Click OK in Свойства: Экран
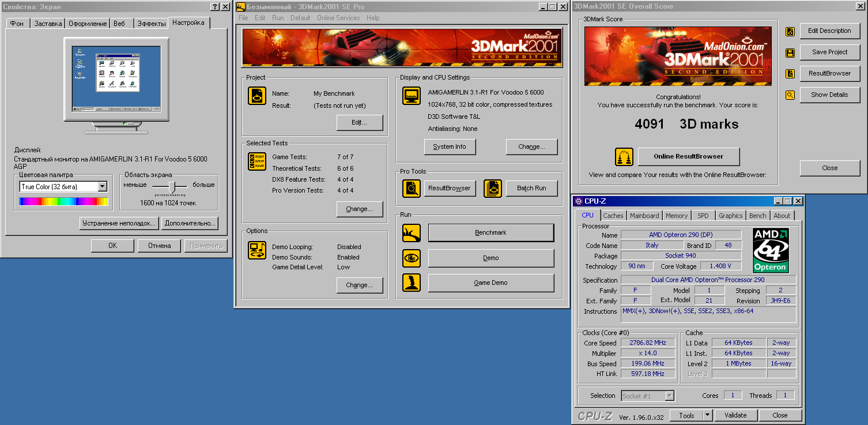The height and width of the screenshot is (425, 868). coord(112,246)
